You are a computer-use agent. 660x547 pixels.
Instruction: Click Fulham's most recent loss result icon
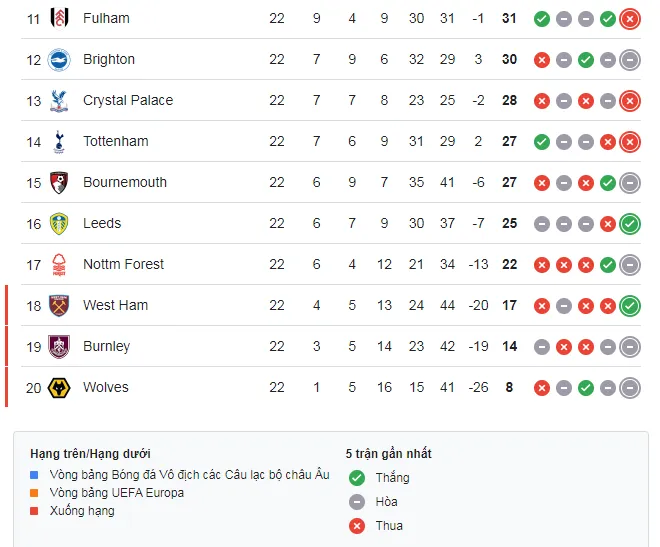coord(629,18)
